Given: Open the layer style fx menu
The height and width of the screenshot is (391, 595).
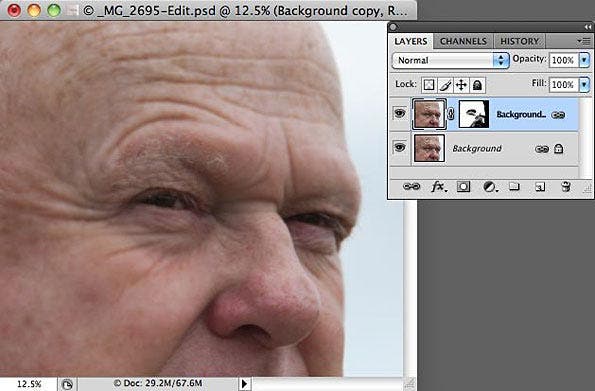Looking at the screenshot, I should click(439, 186).
